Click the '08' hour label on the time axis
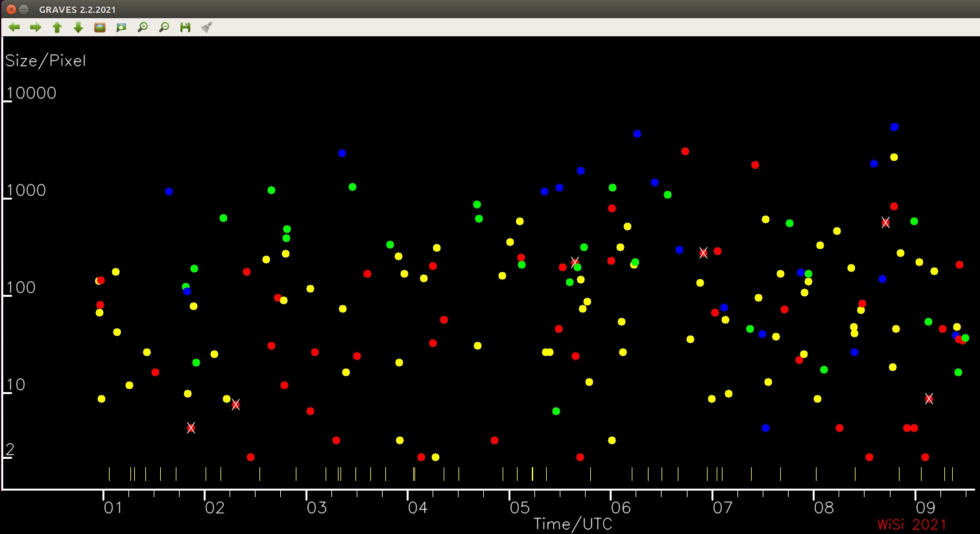The height and width of the screenshot is (534, 980). click(x=824, y=507)
